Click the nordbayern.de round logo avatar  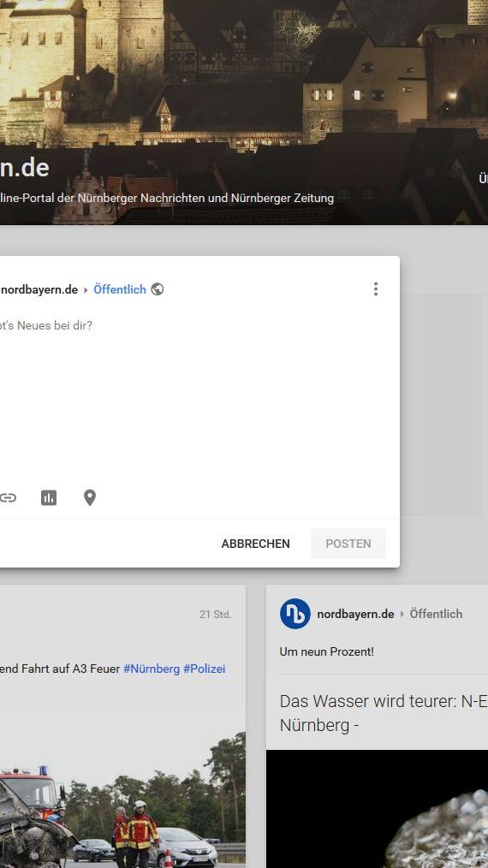point(295,614)
